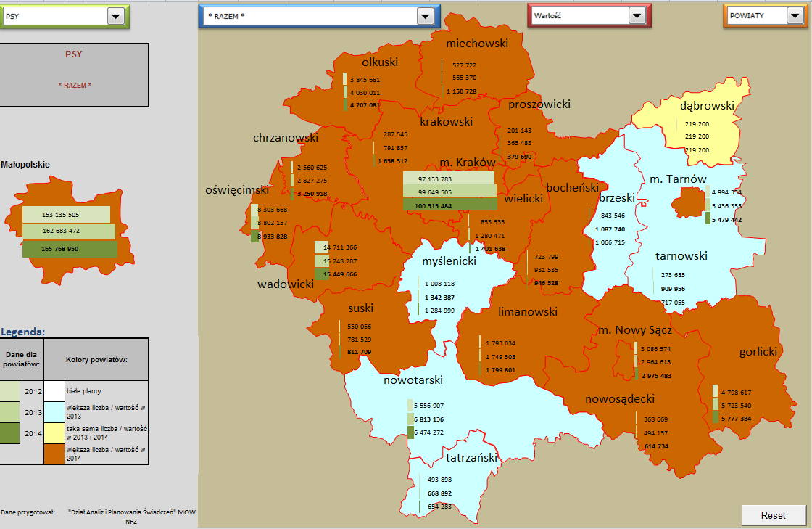Screen dimensions: 812x529
Task: Click the 'Kolory powiatów:' legend header
Action: pyautogui.click(x=96, y=360)
